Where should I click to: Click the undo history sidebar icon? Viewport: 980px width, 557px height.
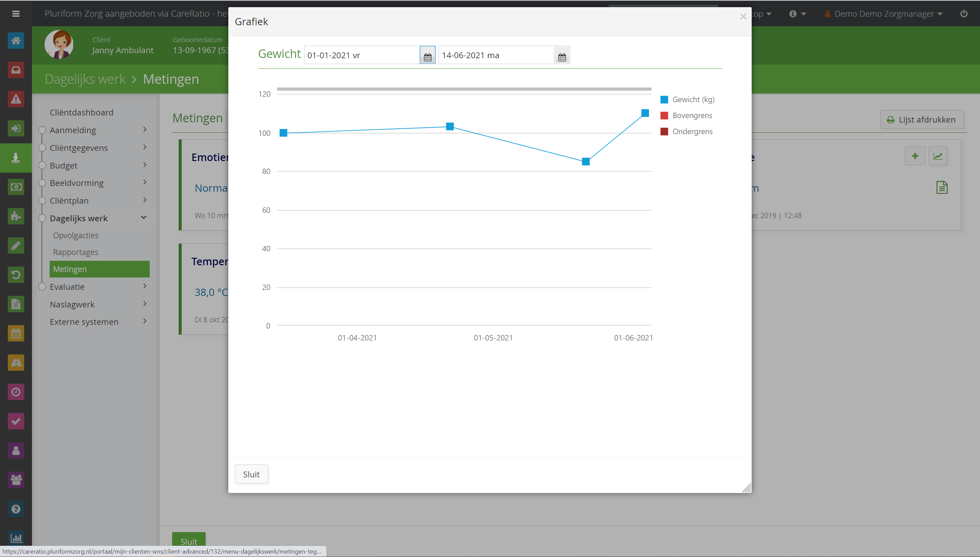pyautogui.click(x=16, y=275)
